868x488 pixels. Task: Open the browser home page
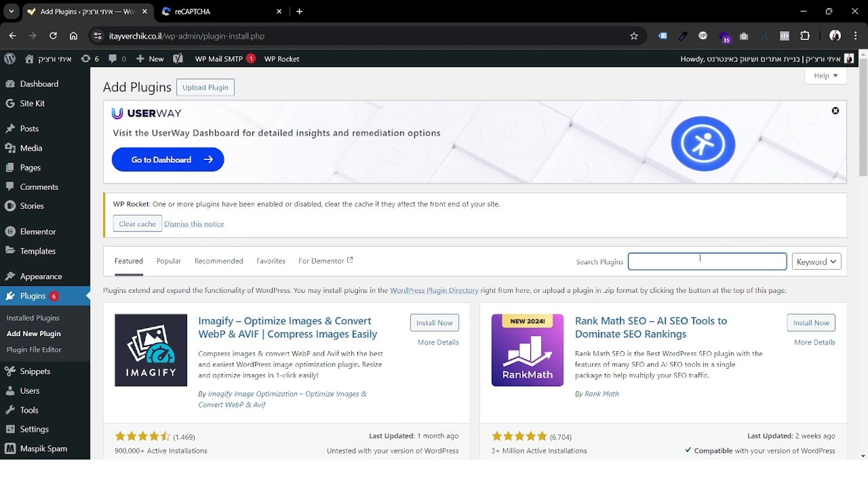coord(73,36)
